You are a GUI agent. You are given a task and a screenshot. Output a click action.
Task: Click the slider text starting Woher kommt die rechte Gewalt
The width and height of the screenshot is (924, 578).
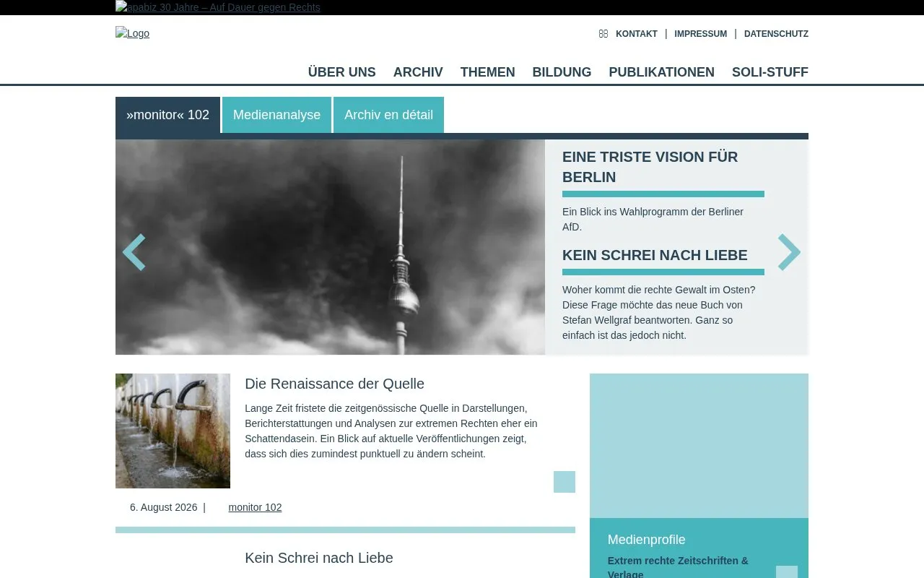click(x=659, y=312)
